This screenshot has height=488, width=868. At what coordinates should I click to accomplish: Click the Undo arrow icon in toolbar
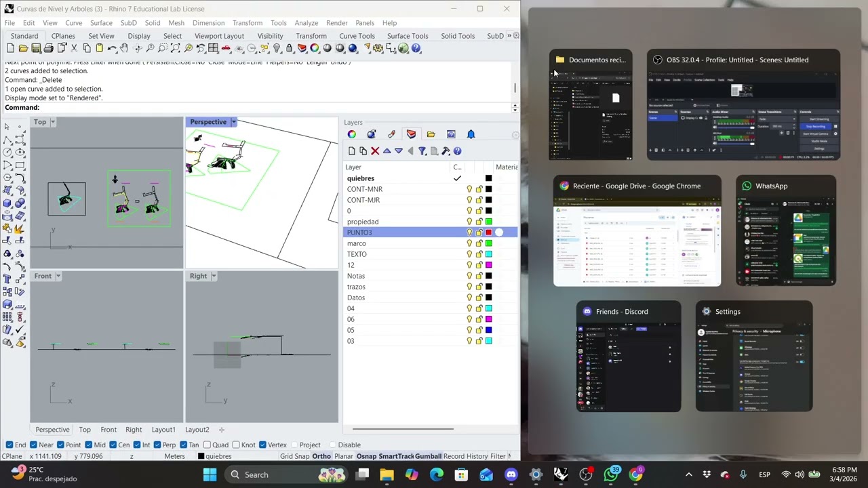(112, 48)
